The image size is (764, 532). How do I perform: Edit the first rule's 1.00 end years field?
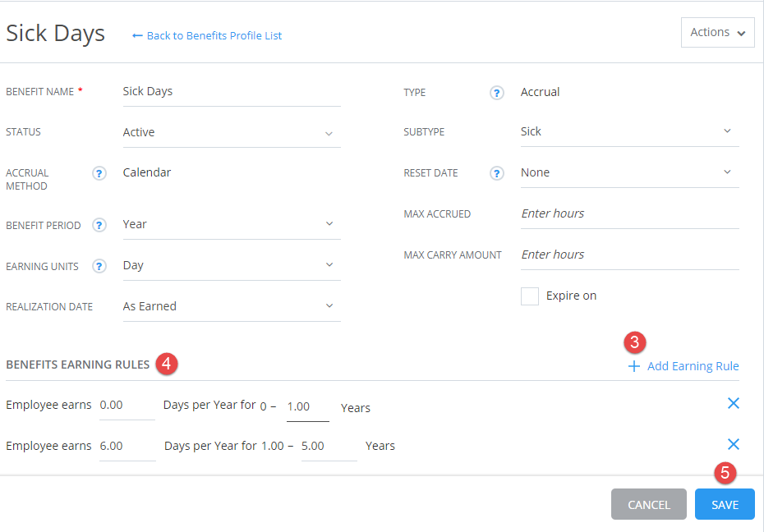307,407
